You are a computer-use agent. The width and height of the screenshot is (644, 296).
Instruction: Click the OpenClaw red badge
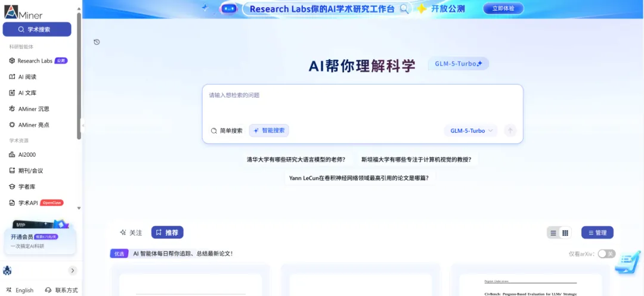52,202
